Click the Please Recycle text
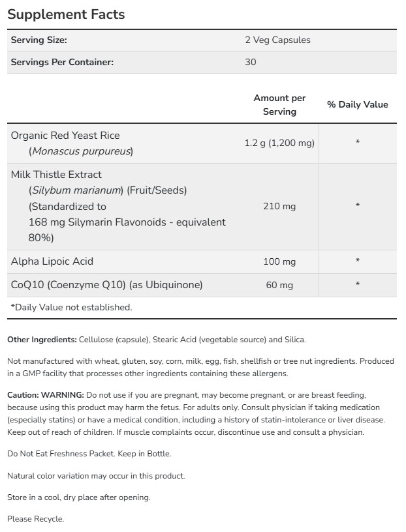 (x=36, y=519)
